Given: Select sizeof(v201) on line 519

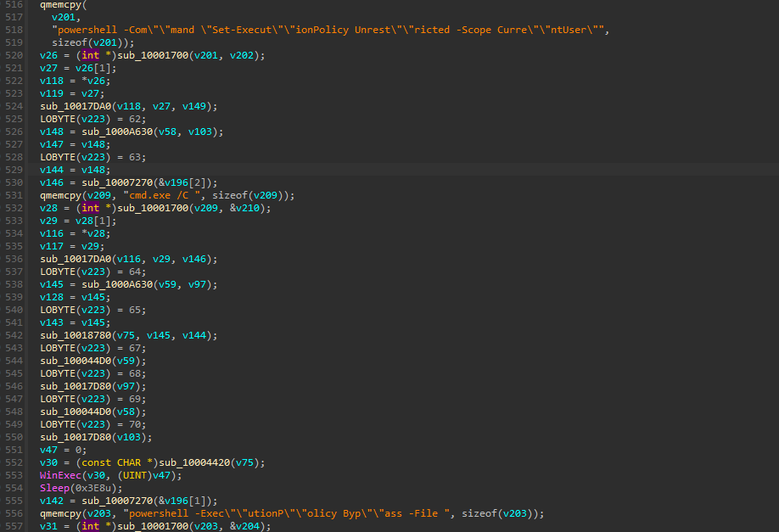Looking at the screenshot, I should pyautogui.click(x=90, y=42).
